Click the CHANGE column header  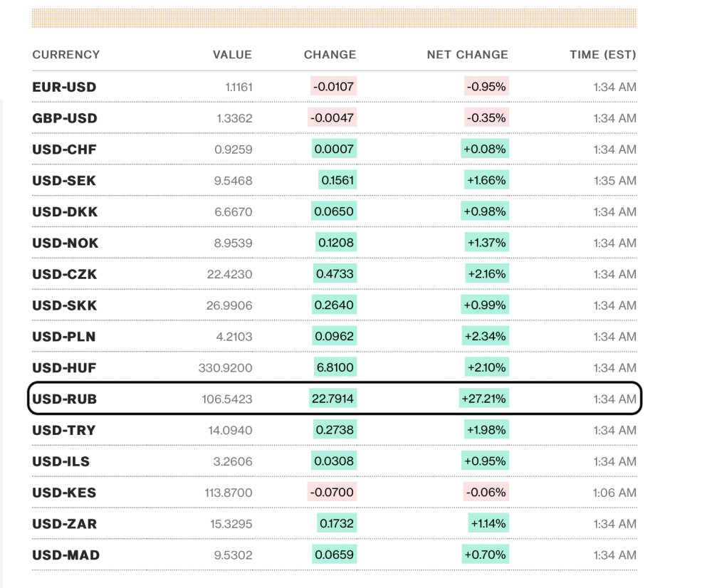[330, 55]
